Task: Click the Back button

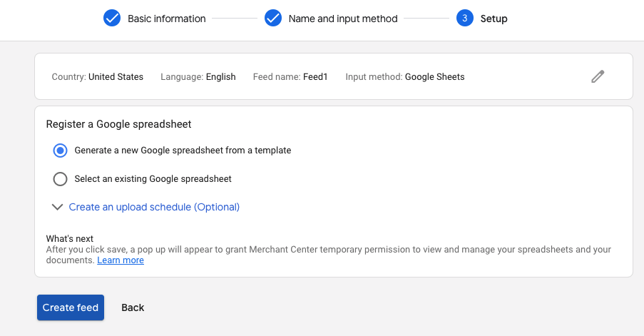Action: click(133, 307)
